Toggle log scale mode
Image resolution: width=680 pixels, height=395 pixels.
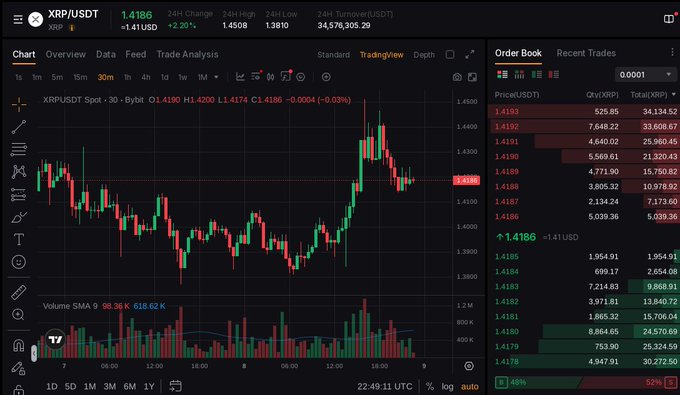tap(448, 386)
